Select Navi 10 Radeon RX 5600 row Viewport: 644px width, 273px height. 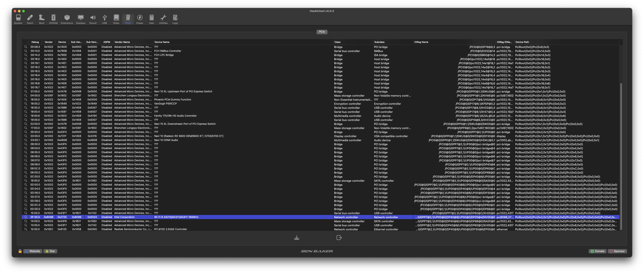click(x=320, y=136)
